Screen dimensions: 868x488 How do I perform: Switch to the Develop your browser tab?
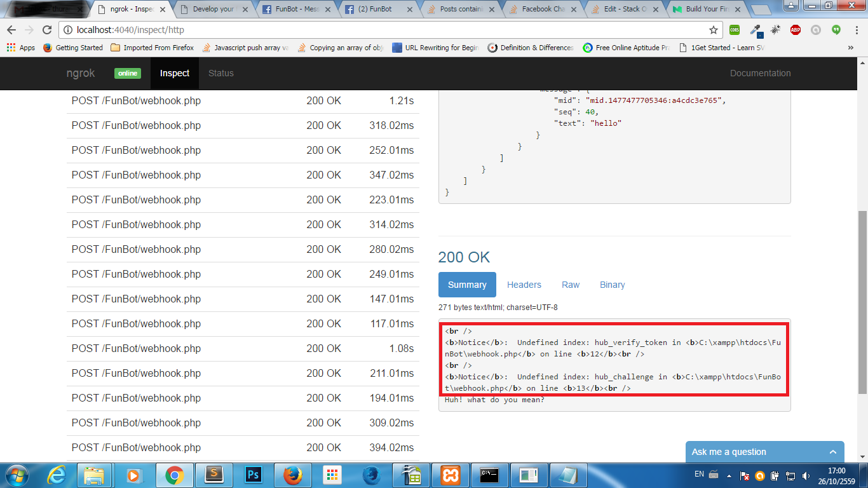point(213,10)
